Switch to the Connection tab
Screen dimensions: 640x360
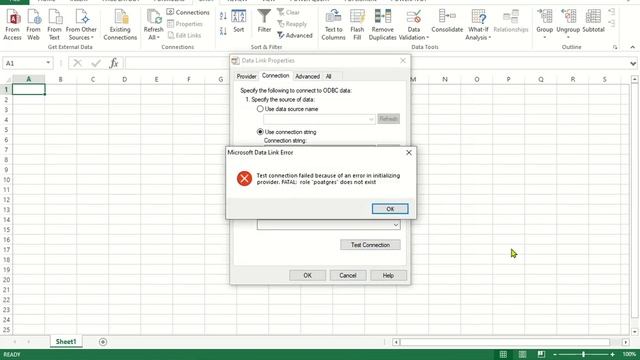(x=276, y=76)
